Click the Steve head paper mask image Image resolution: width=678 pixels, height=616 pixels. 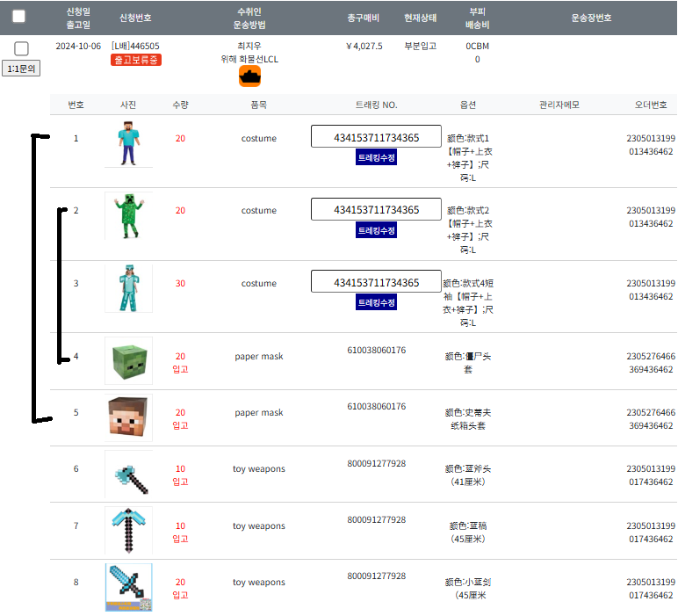pos(128,417)
